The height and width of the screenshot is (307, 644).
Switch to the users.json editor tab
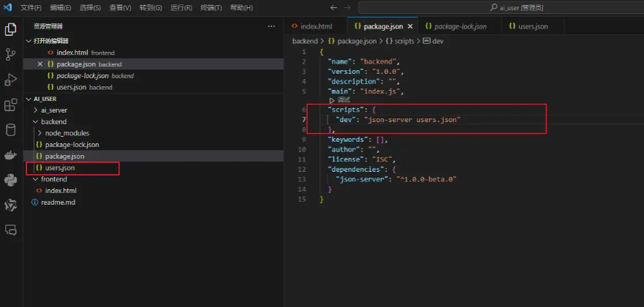pos(532,26)
